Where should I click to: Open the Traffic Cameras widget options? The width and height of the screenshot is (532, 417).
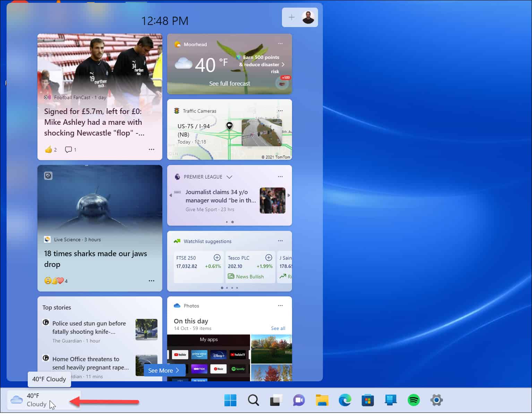pos(280,111)
